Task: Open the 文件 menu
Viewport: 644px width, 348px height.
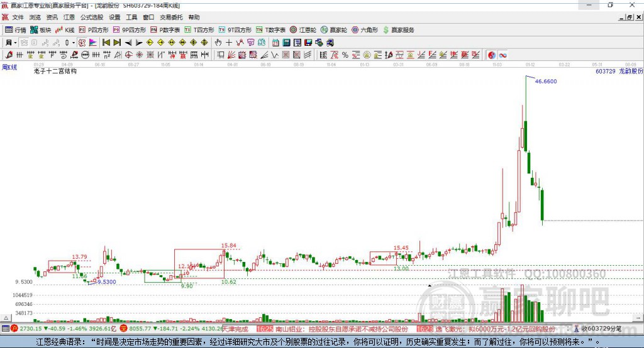Action: click(x=18, y=17)
